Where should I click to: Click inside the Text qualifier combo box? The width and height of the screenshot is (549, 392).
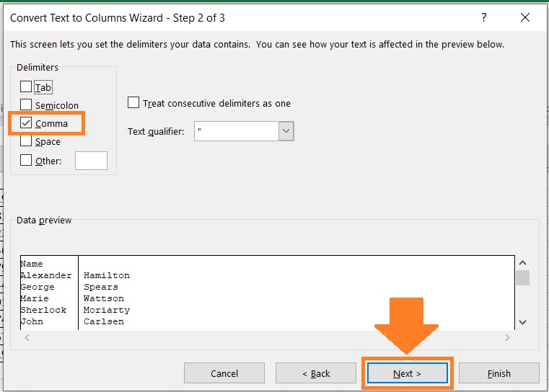click(237, 131)
